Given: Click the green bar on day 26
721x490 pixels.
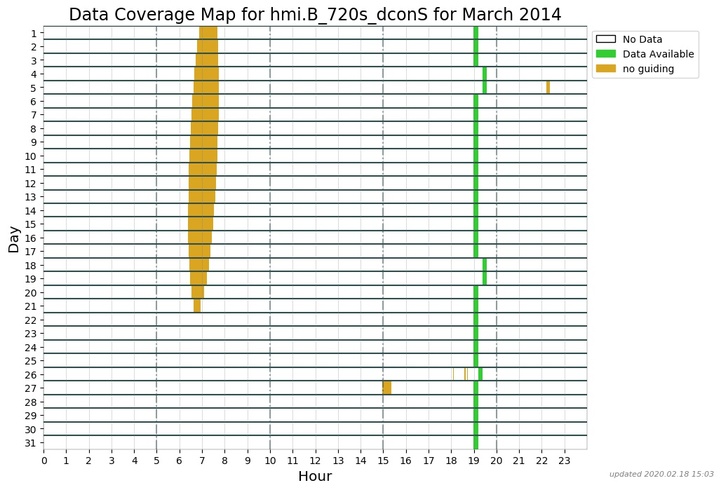Looking at the screenshot, I should (x=480, y=374).
